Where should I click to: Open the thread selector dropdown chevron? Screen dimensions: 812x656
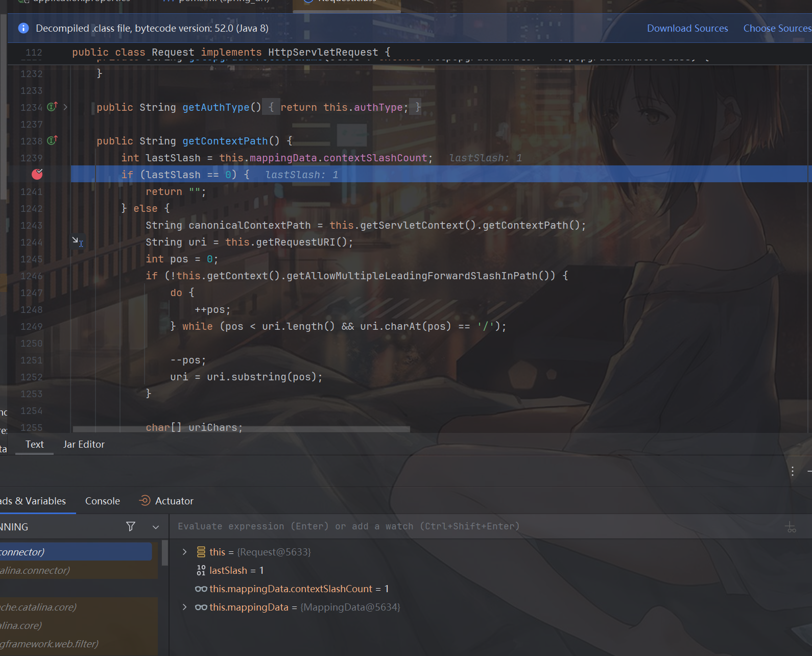coord(156,527)
